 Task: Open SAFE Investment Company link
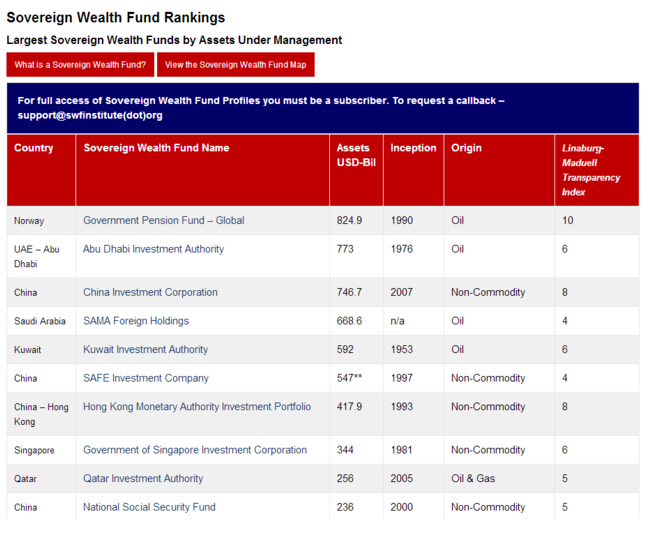click(146, 378)
